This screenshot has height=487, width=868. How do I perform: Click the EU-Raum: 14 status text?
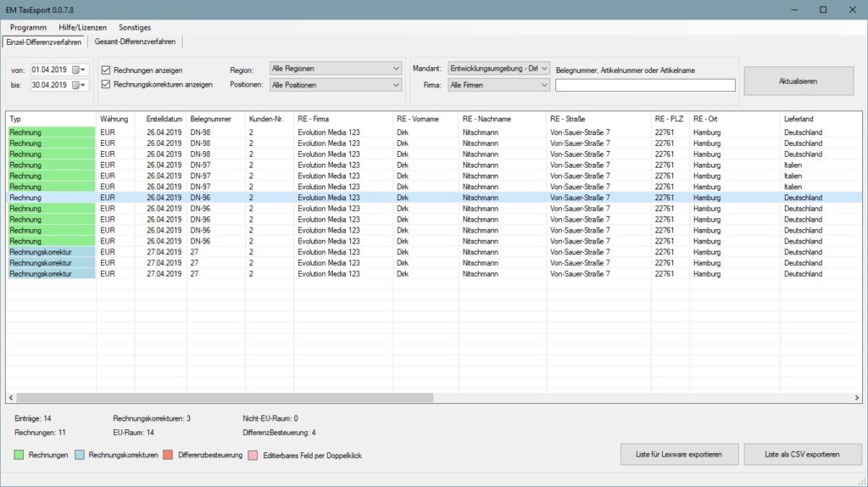tap(133, 433)
